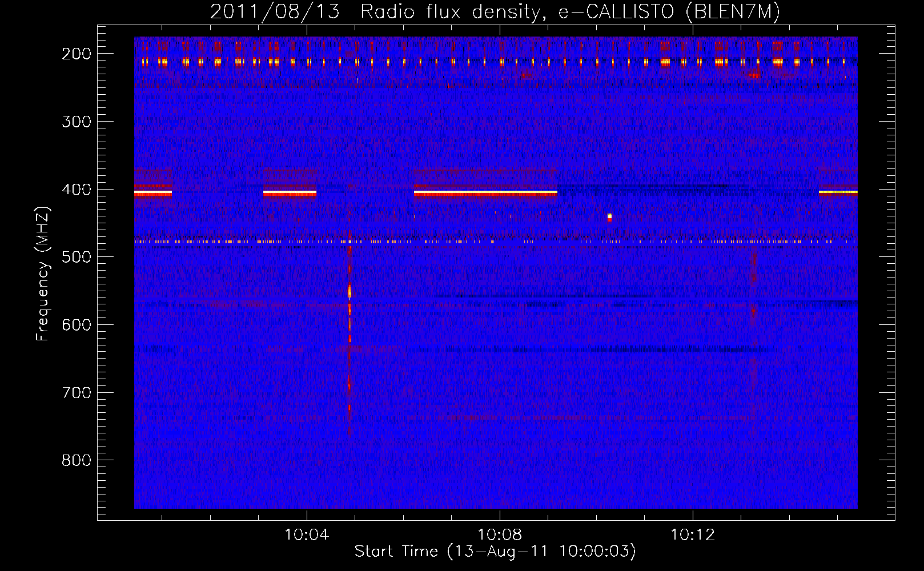This screenshot has height=571, width=924.
Task: Click the date "2011/08/13" in the title
Action: [275, 12]
